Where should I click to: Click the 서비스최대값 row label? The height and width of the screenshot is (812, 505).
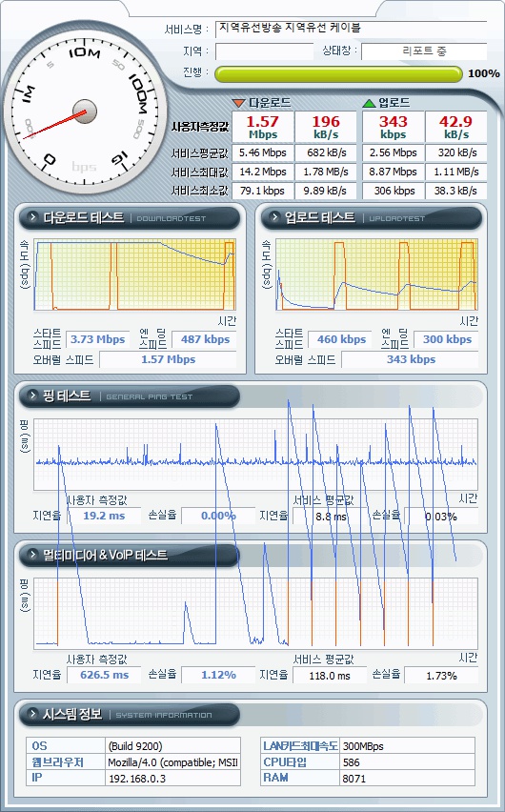(x=200, y=172)
